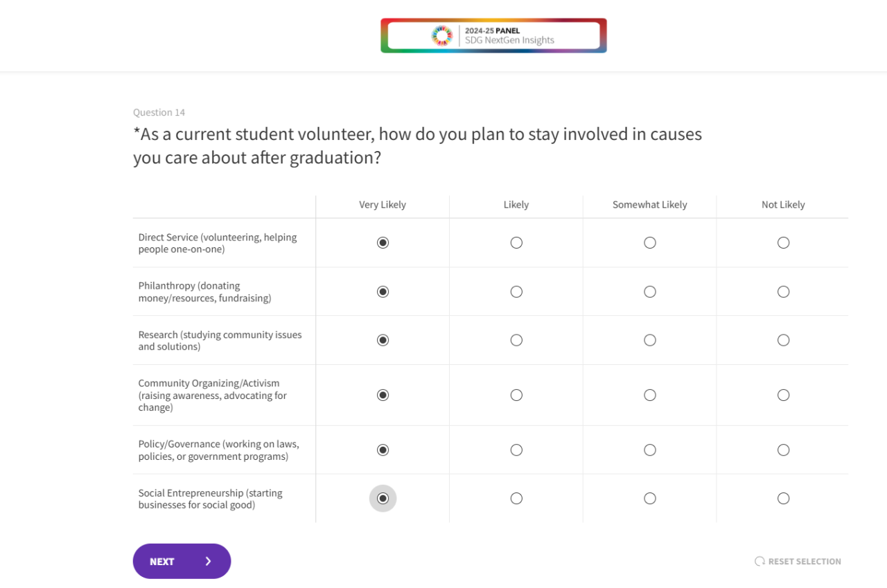Choose Likely for Philanthropy row
This screenshot has width=887, height=588.
pos(516,292)
